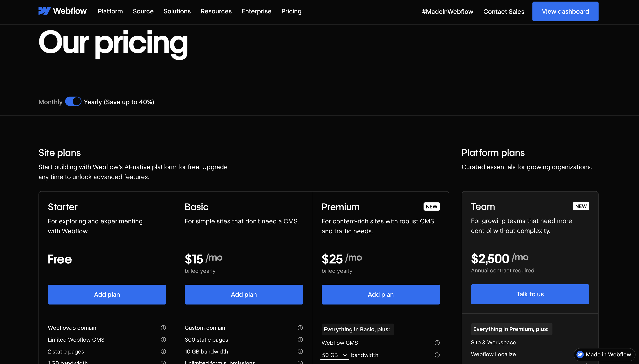The height and width of the screenshot is (364, 639).
Task: Click the NEW badge on Premium plan
Action: (432, 207)
